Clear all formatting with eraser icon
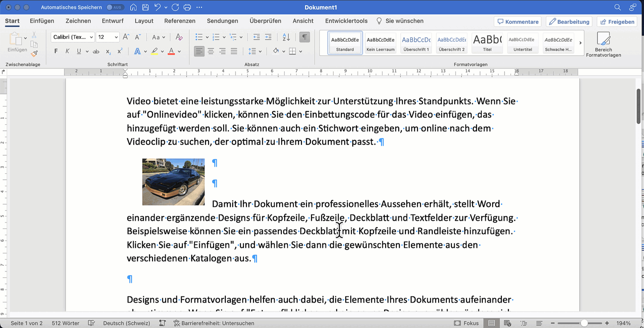Screen dimensions: 644x328 179,37
